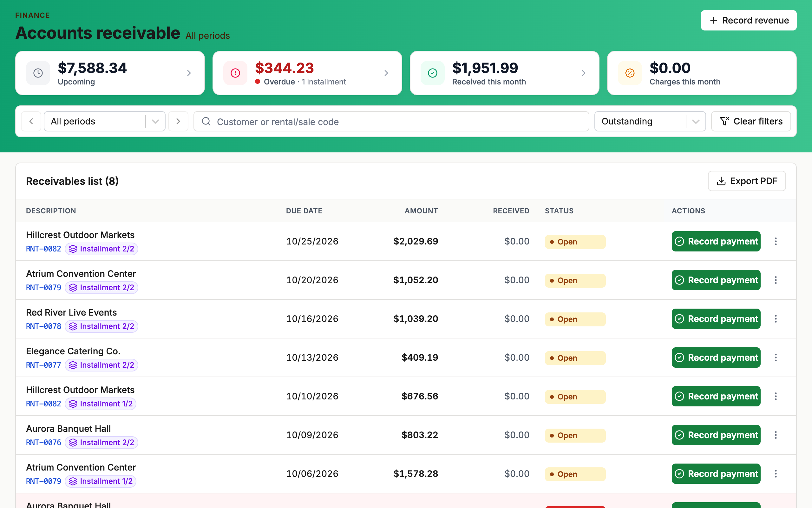Viewport: 812px width, 508px height.
Task: Open more actions for the $2,029.69 row
Action: pos(776,241)
